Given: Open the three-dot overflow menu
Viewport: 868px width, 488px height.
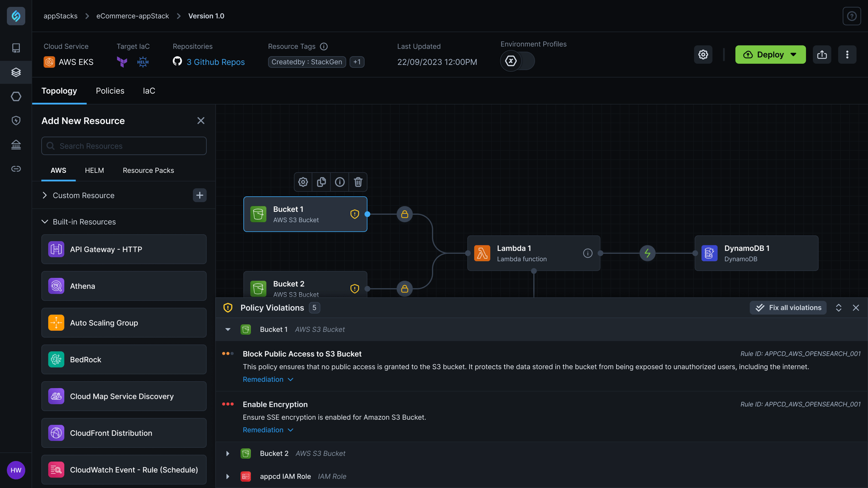Looking at the screenshot, I should (847, 54).
